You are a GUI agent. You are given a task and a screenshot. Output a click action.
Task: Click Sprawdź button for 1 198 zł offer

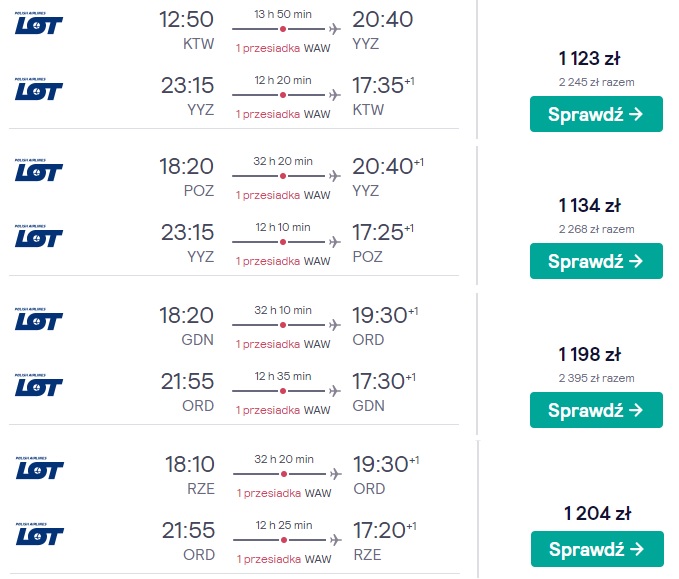tap(596, 410)
